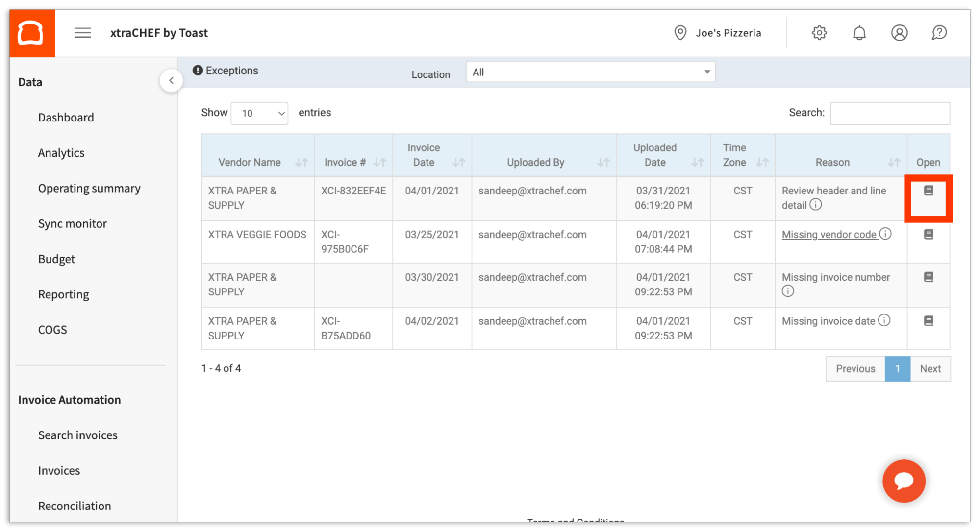The image size is (980, 532).
Task: Click inside the Search field
Action: coord(889,113)
